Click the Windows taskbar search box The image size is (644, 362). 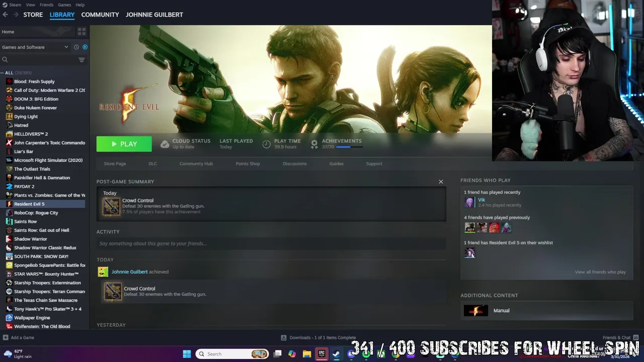[232, 354]
